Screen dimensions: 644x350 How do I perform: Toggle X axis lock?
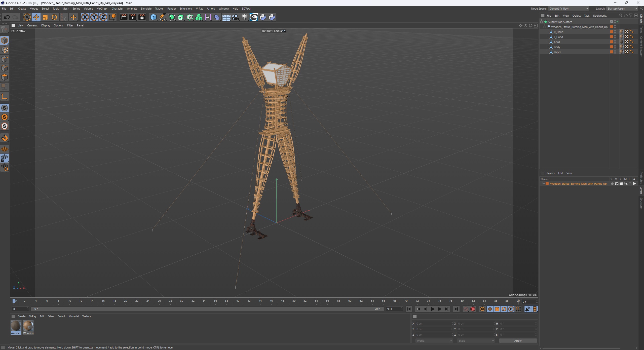85,17
